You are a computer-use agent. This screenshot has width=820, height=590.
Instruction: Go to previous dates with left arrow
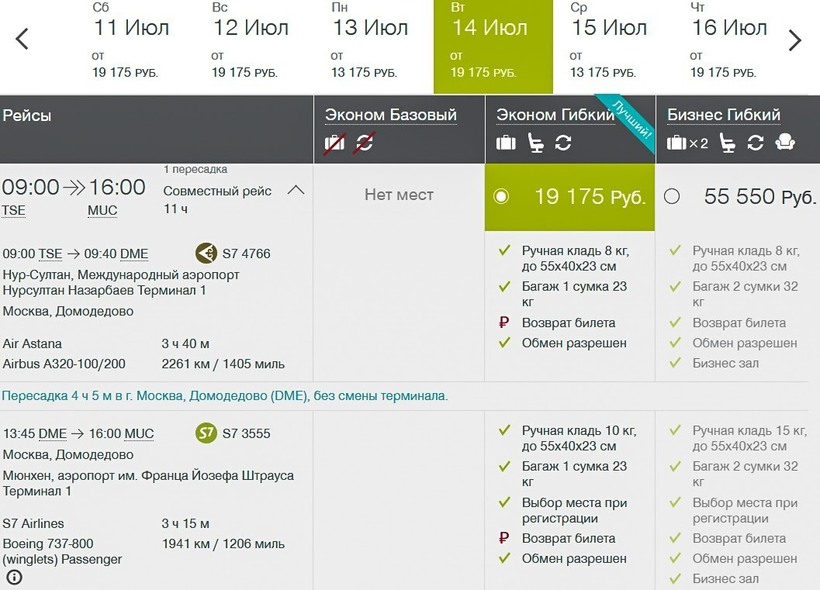(x=22, y=40)
